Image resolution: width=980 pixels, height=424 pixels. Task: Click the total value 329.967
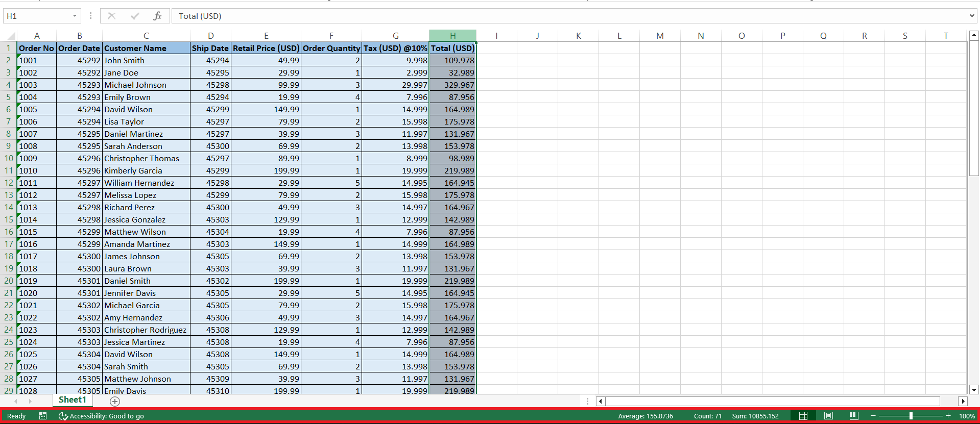click(452, 85)
